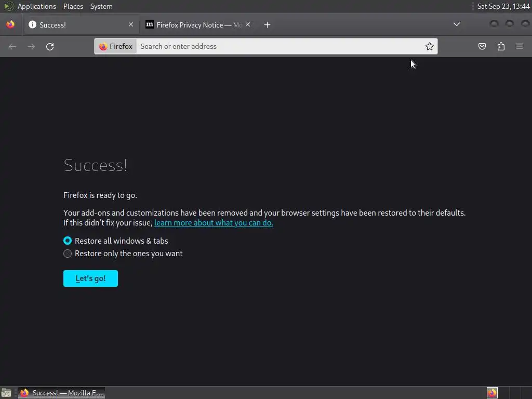This screenshot has width=532, height=399.
Task: Click the first round window control button
Action: tap(494, 23)
